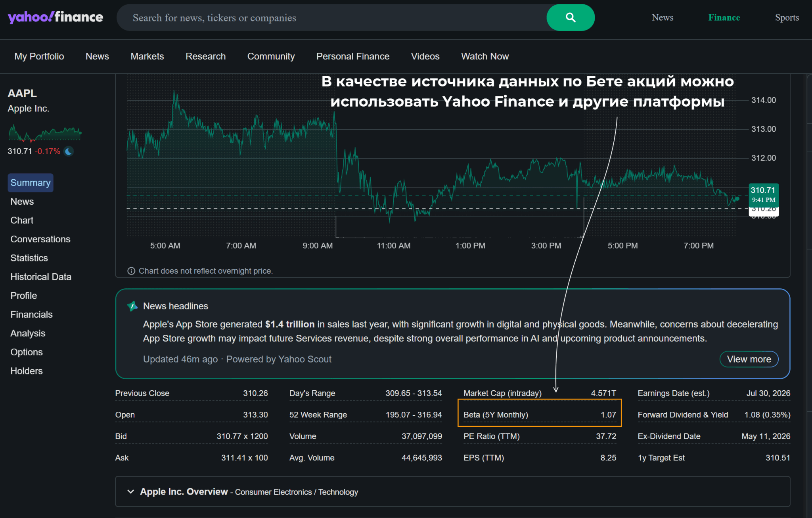
Task: Select the Summary sidebar tab
Action: [31, 183]
